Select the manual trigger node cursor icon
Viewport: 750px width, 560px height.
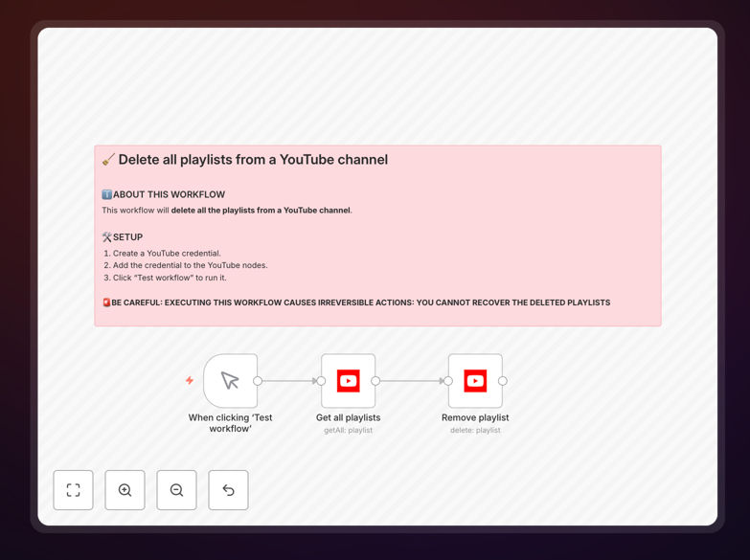click(x=230, y=381)
